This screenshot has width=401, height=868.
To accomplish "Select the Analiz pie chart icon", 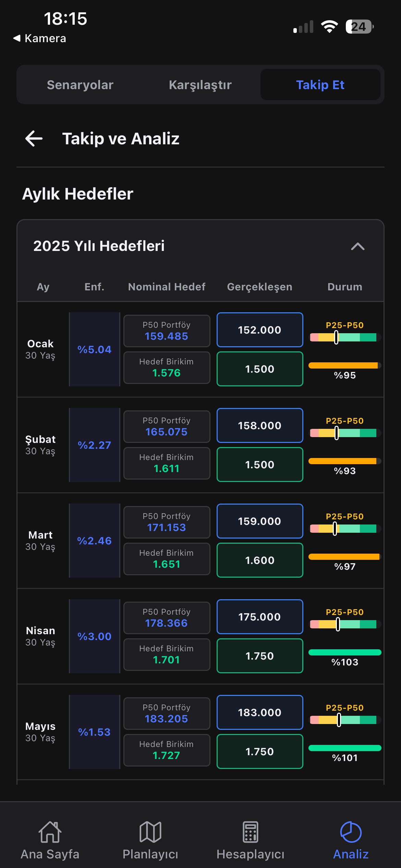I will tap(351, 832).
